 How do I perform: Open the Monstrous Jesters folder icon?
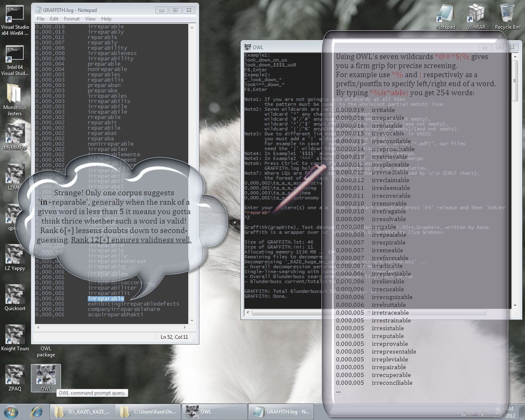pyautogui.click(x=15, y=100)
